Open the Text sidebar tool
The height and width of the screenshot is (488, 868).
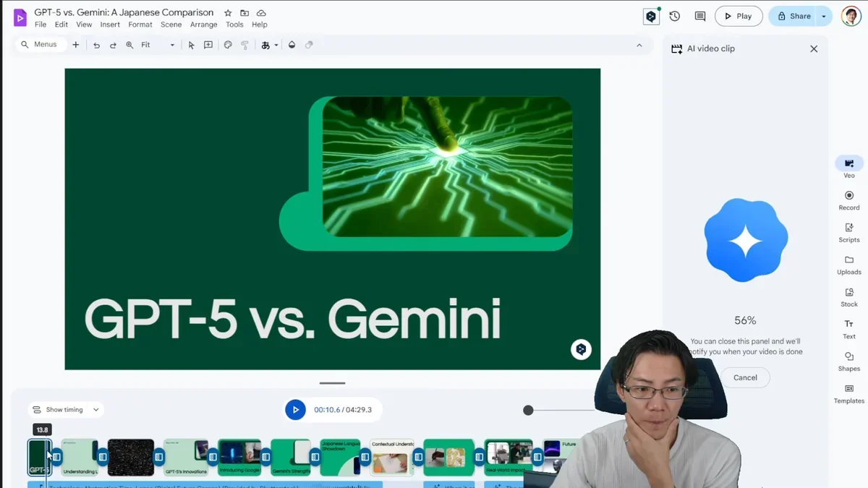tap(849, 329)
